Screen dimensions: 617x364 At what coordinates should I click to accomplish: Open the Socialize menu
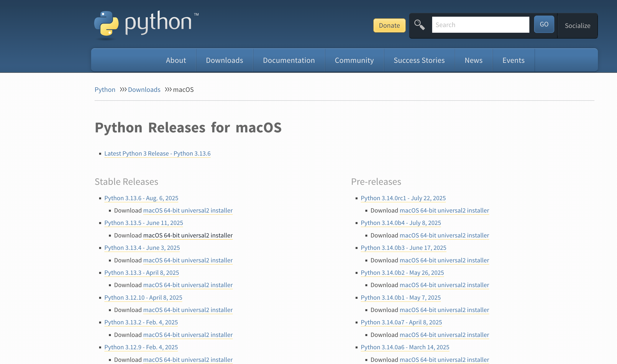point(578,26)
